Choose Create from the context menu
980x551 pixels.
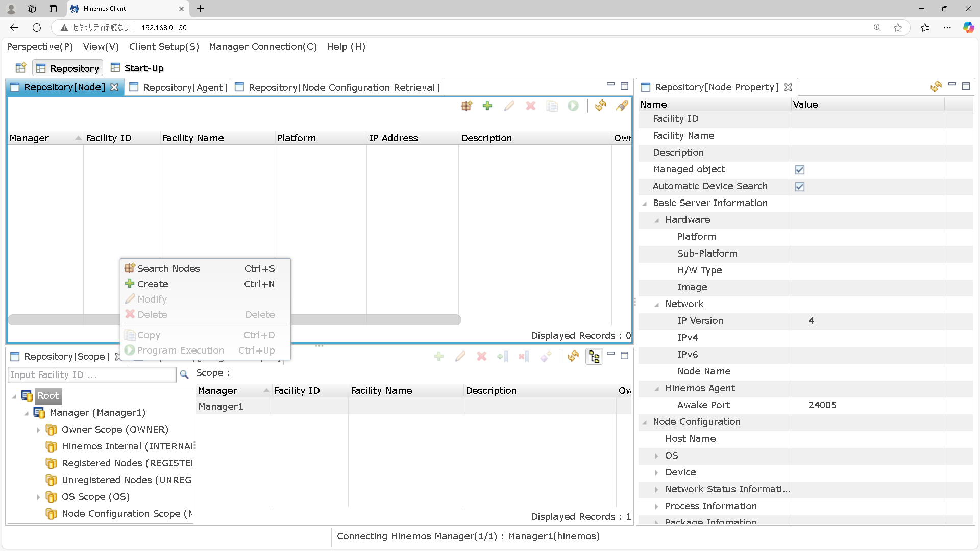tap(153, 284)
